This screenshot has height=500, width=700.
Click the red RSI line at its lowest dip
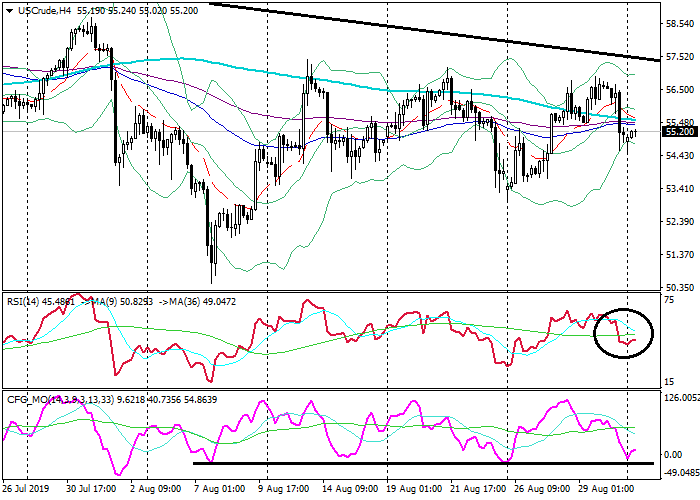point(211,380)
